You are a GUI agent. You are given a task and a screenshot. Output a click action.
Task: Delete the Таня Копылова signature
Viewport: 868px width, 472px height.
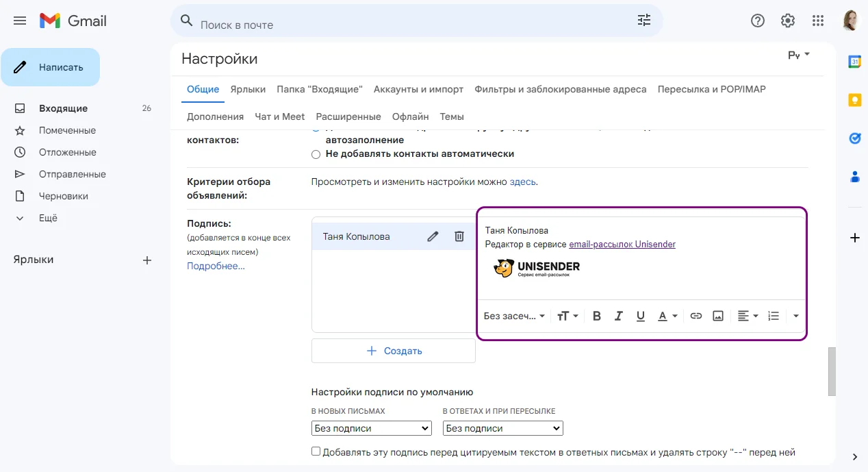pyautogui.click(x=459, y=236)
